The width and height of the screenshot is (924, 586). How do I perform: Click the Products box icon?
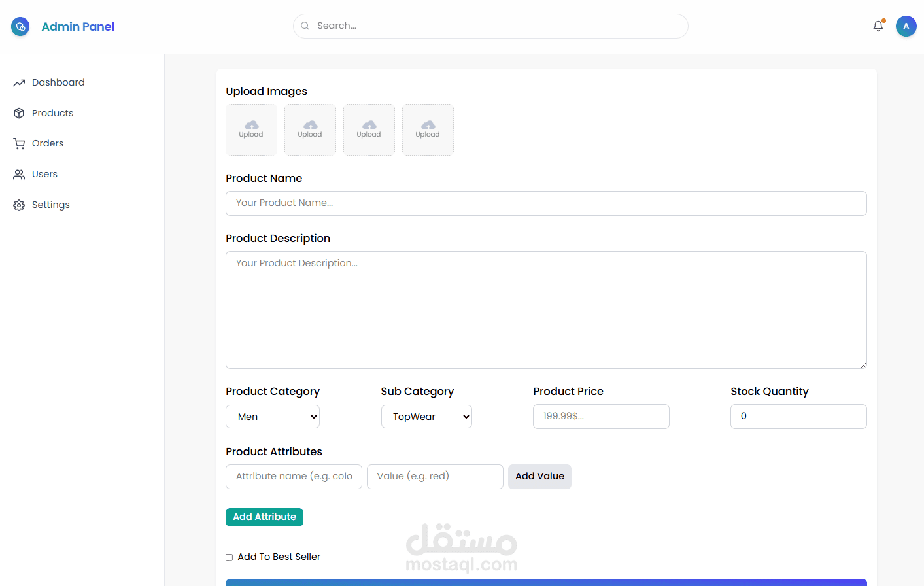pyautogui.click(x=19, y=113)
